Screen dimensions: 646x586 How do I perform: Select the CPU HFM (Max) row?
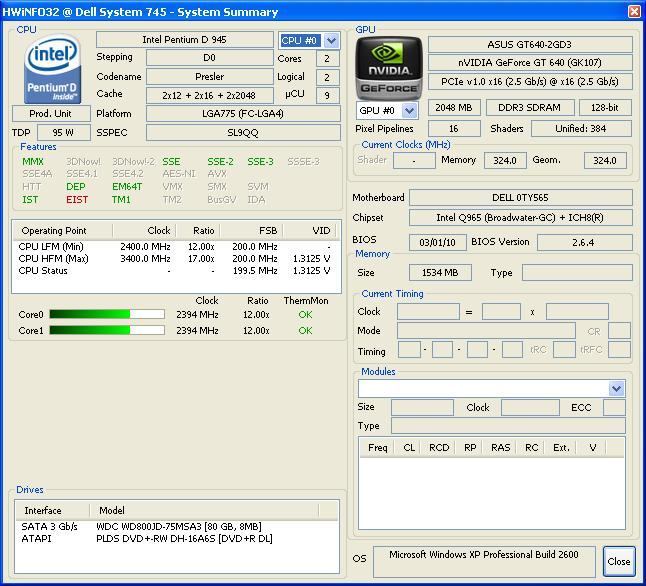(176, 258)
